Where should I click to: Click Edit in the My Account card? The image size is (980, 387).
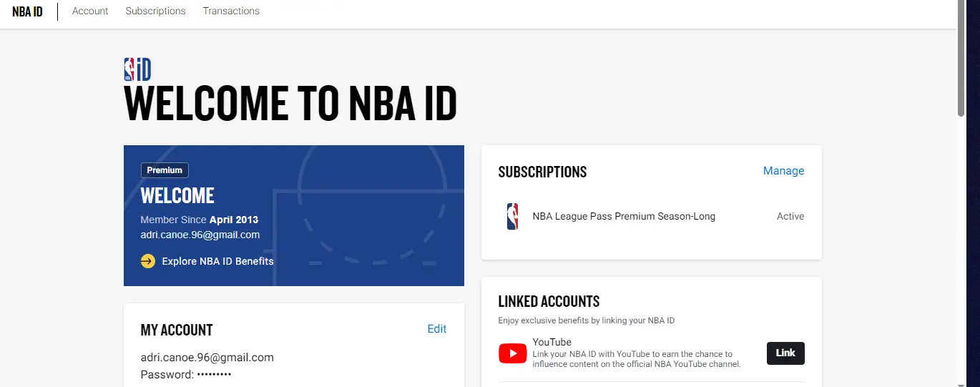[437, 329]
